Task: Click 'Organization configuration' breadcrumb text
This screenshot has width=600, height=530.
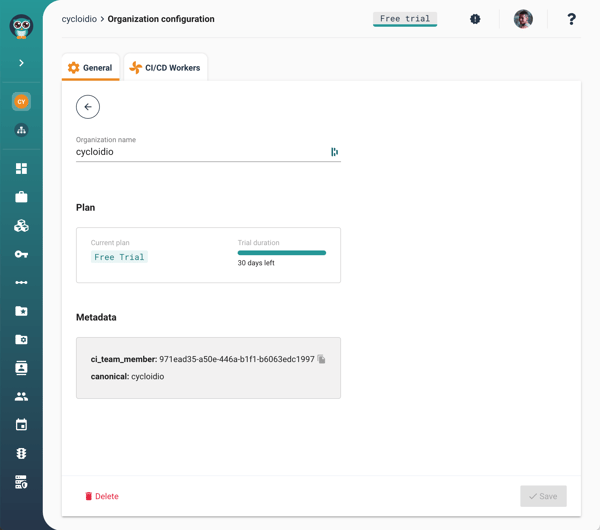Action: coord(161,19)
